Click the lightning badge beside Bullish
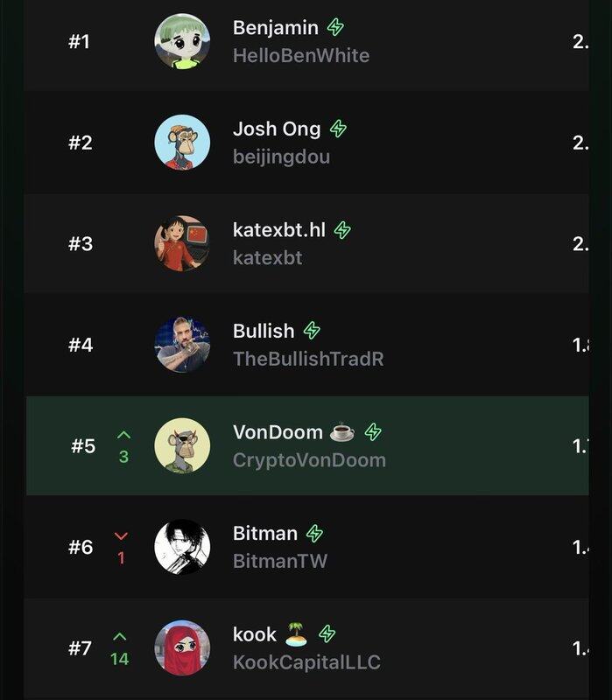The height and width of the screenshot is (700, 612). coord(312,331)
